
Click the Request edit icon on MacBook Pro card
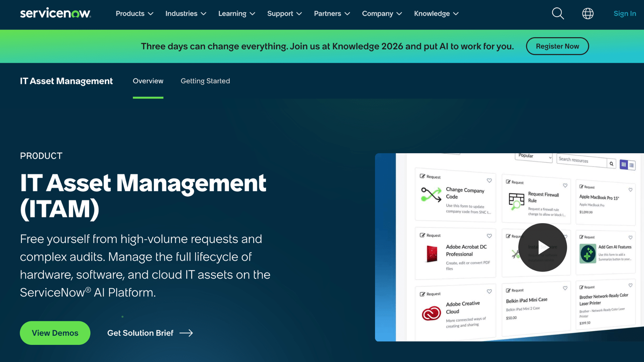581,186
